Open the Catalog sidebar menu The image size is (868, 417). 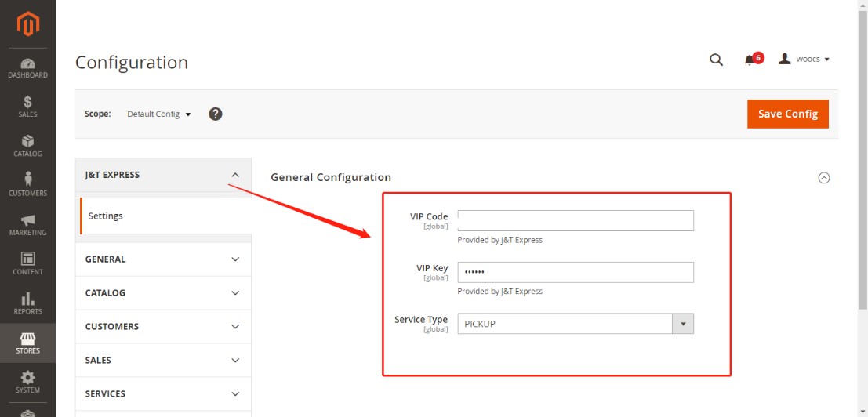pos(27,146)
